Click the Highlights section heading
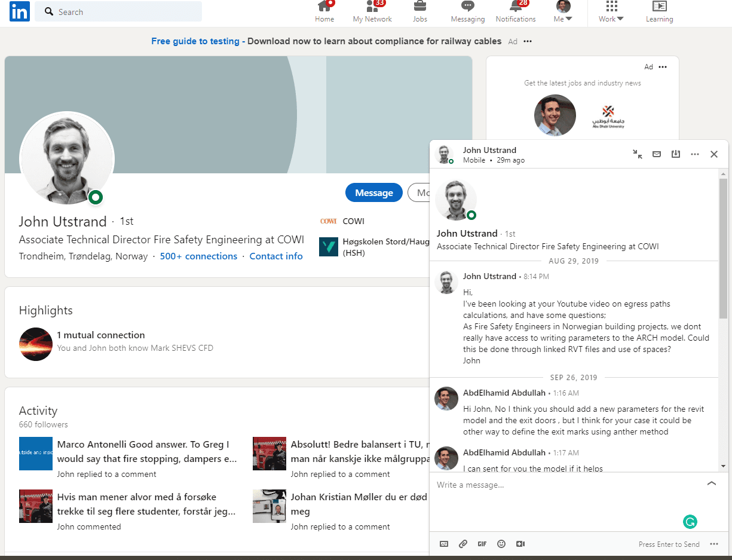This screenshot has height=560, width=732. pos(46,310)
